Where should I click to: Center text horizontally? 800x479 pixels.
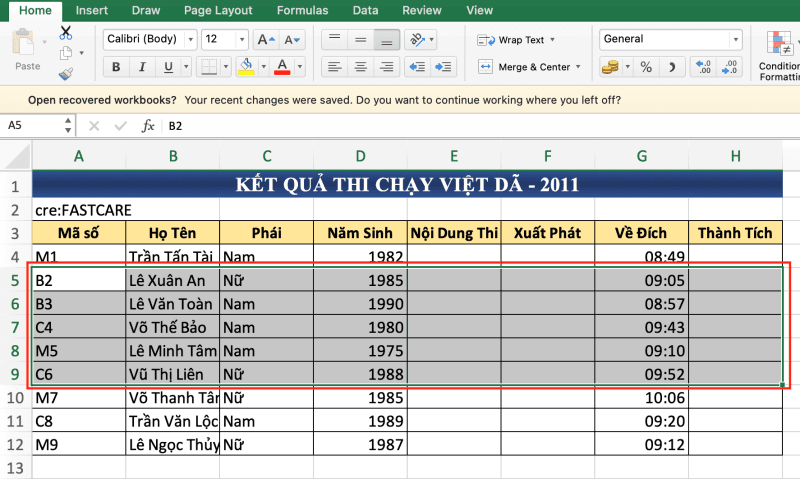point(361,67)
